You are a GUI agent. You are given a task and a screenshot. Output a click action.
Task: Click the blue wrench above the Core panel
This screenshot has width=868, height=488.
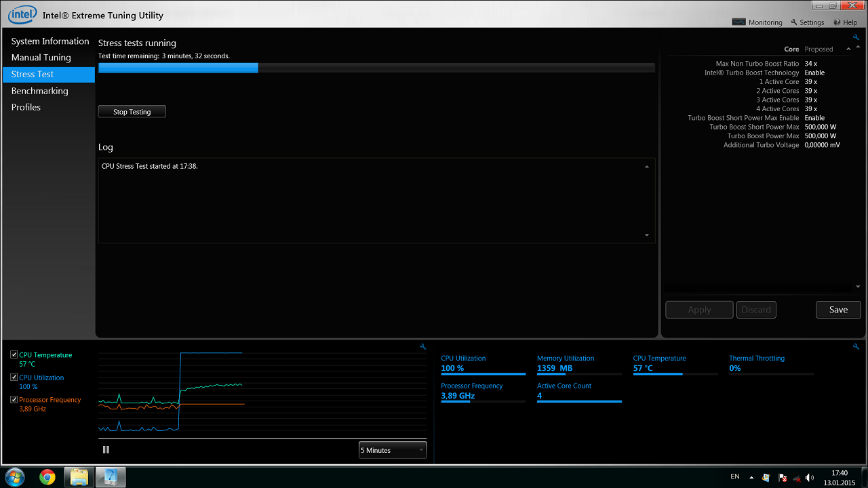pyautogui.click(x=856, y=38)
